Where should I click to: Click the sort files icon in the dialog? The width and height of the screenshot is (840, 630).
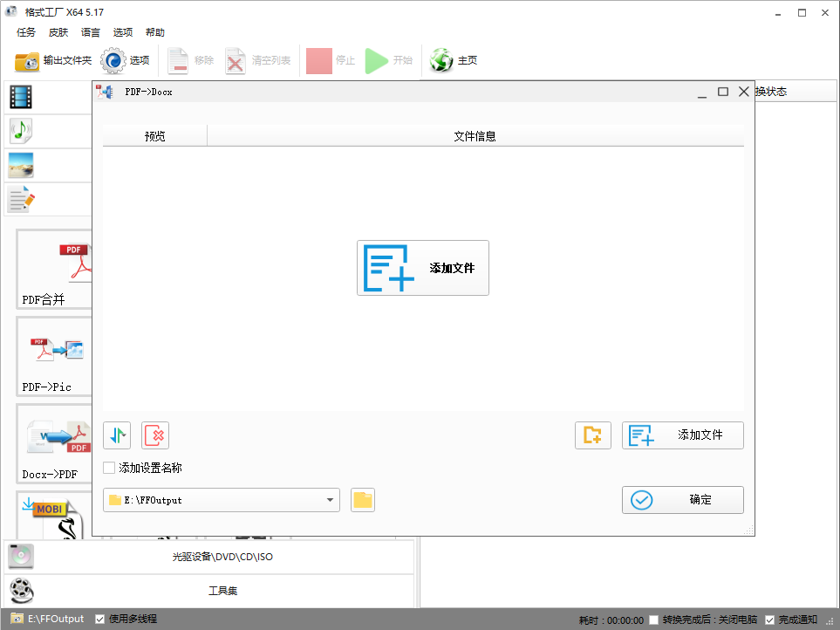[117, 435]
